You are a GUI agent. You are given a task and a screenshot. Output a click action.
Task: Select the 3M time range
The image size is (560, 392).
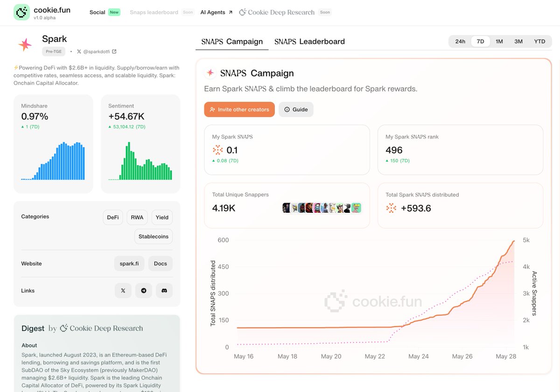tap(518, 42)
